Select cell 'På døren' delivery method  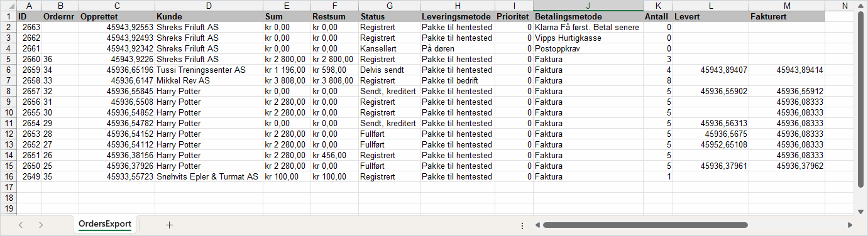click(x=457, y=48)
